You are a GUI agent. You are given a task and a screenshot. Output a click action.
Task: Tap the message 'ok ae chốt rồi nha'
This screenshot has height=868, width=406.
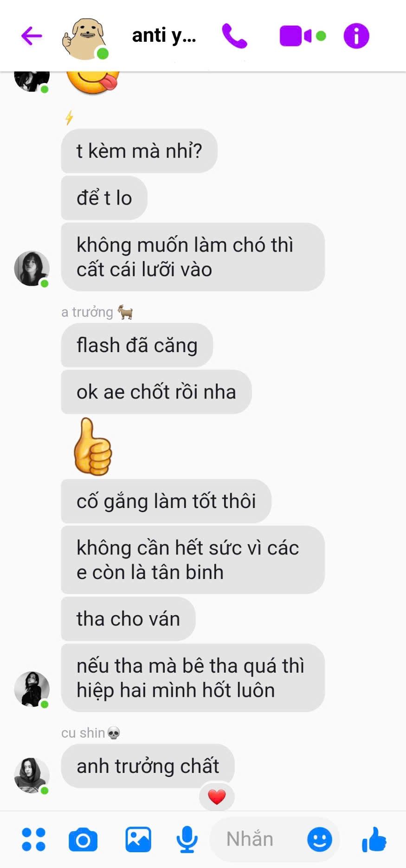[x=156, y=392]
